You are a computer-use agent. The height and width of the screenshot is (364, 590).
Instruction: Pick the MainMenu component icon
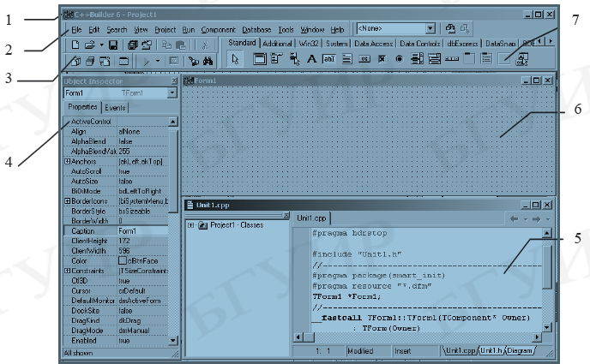(x=276, y=59)
